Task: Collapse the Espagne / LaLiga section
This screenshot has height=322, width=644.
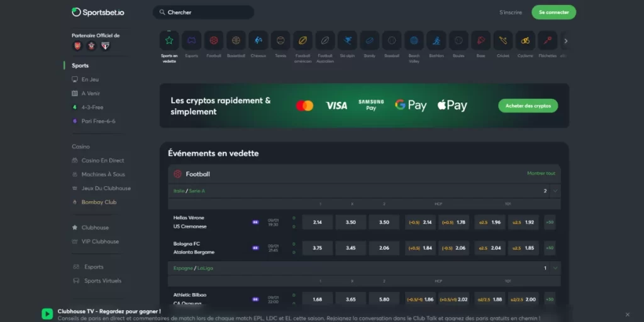Action: coord(555,268)
